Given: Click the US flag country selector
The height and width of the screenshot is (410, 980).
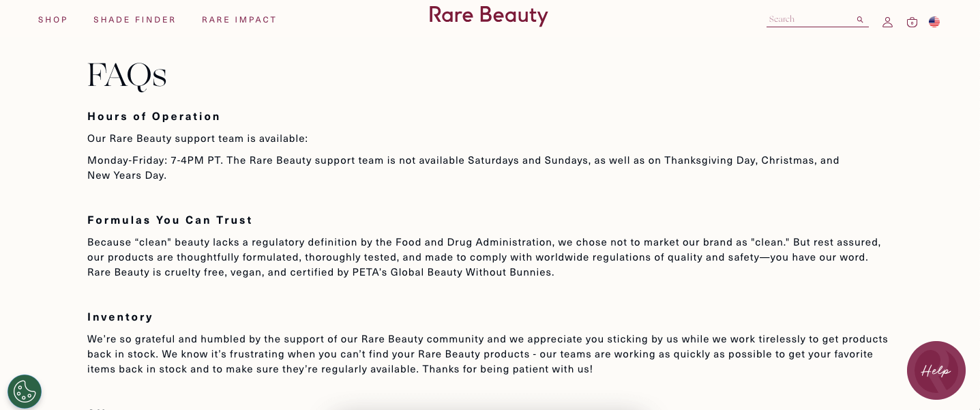Looking at the screenshot, I should [x=934, y=22].
